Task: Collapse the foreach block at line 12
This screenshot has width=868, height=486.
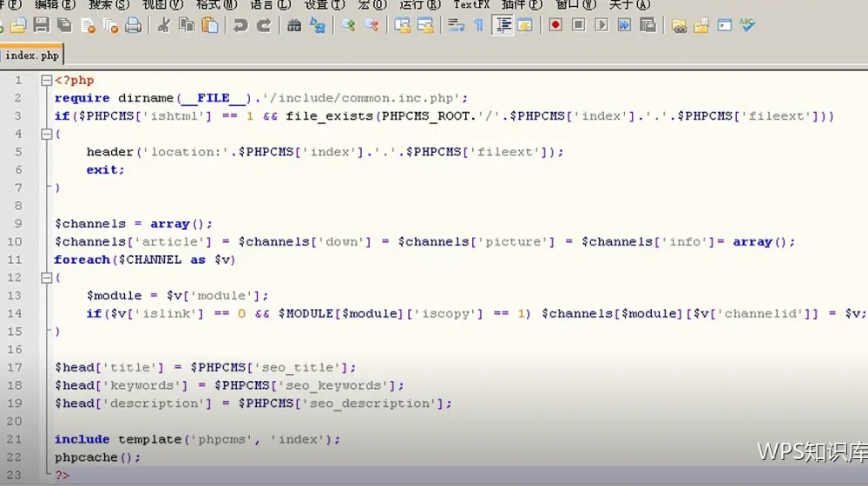Action: pyautogui.click(x=47, y=278)
